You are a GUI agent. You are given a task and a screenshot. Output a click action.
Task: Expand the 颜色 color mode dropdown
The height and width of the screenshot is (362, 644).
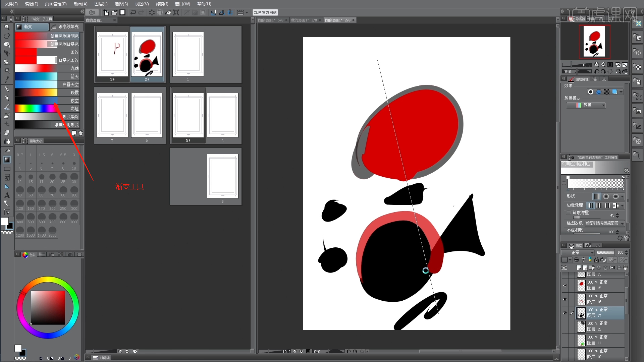click(586, 105)
